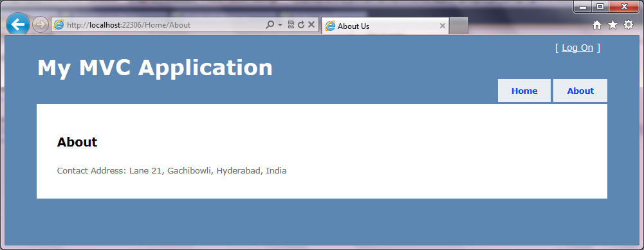The width and height of the screenshot is (644, 250).
Task: Open the About menu tab on page
Action: (x=580, y=91)
